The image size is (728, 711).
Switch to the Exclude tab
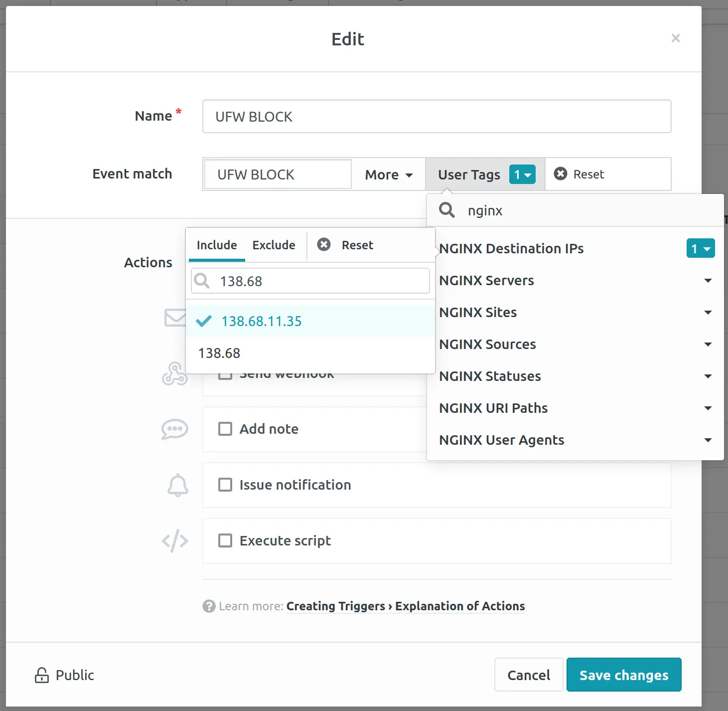point(274,245)
